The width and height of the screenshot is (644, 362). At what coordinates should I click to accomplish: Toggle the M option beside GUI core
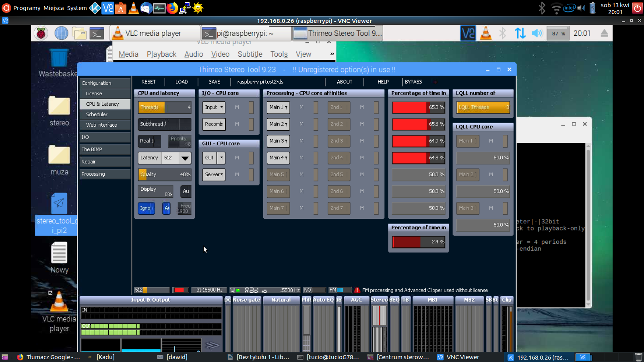237,158
